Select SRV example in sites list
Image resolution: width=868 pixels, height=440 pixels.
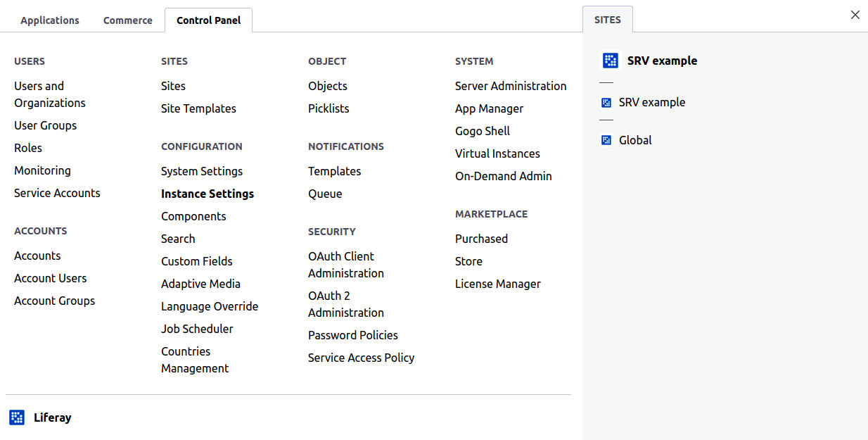coord(652,102)
